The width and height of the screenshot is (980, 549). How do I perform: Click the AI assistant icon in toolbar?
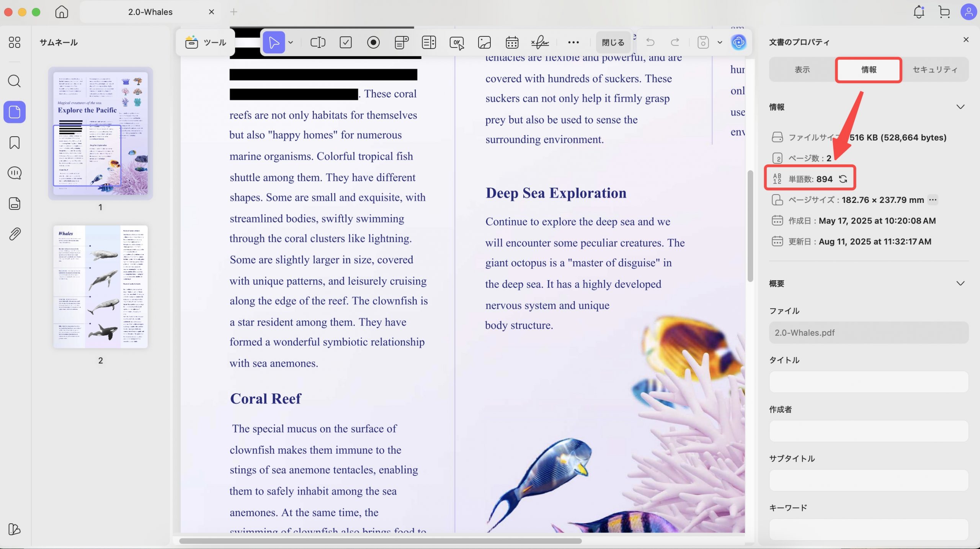point(738,42)
